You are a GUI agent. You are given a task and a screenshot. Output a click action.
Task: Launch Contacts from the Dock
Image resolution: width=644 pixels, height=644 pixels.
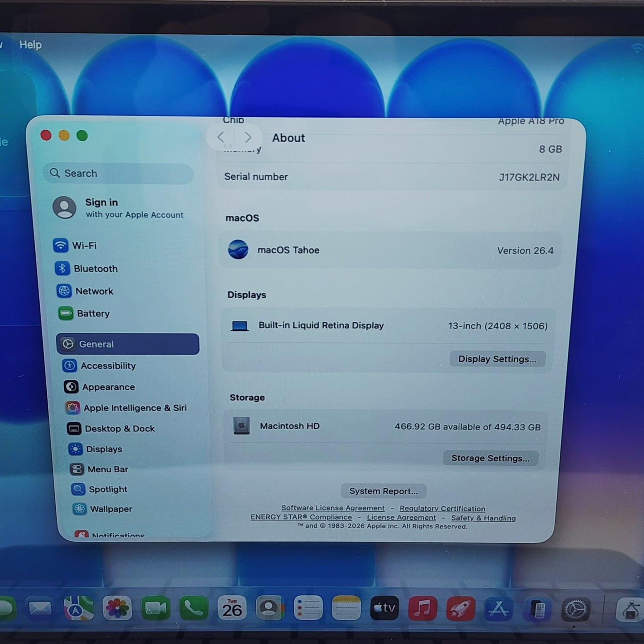(x=271, y=608)
